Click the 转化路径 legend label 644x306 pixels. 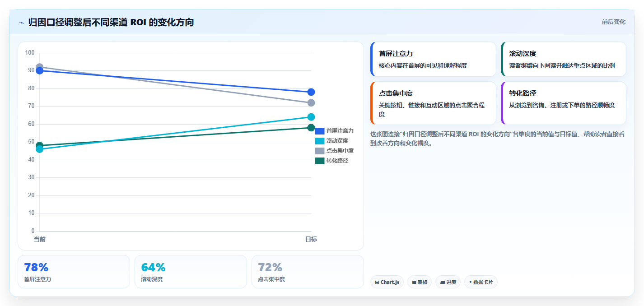tap(337, 161)
